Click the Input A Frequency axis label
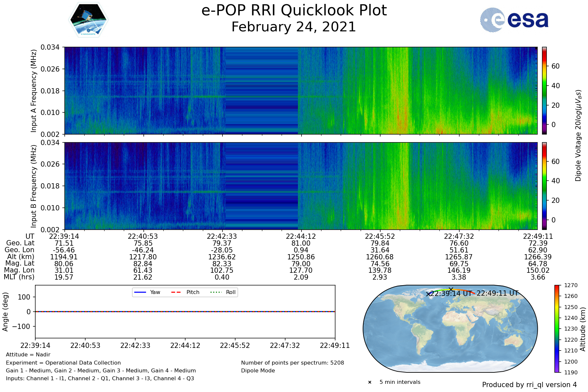 click(x=33, y=91)
